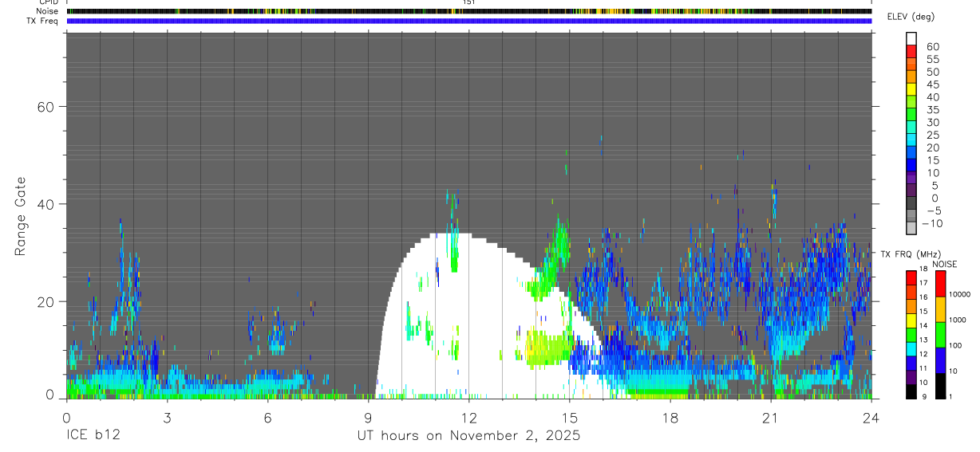Click the blue 10–100 NOISE swatch
This screenshot has width=980, height=452.
[940, 360]
